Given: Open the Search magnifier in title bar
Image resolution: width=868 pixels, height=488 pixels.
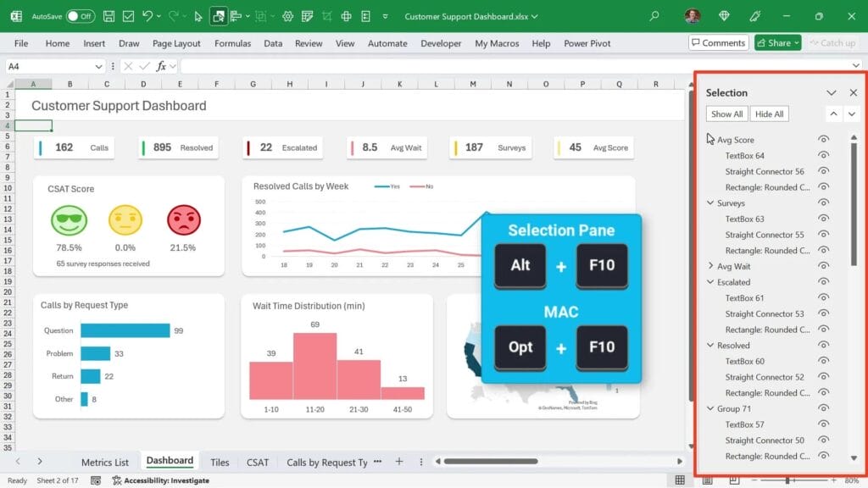Looking at the screenshot, I should click(x=654, y=16).
